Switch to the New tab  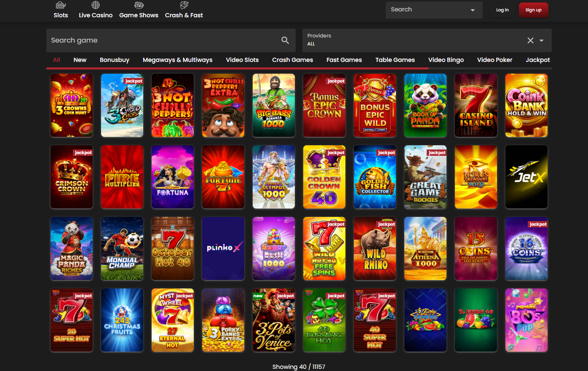pos(80,60)
